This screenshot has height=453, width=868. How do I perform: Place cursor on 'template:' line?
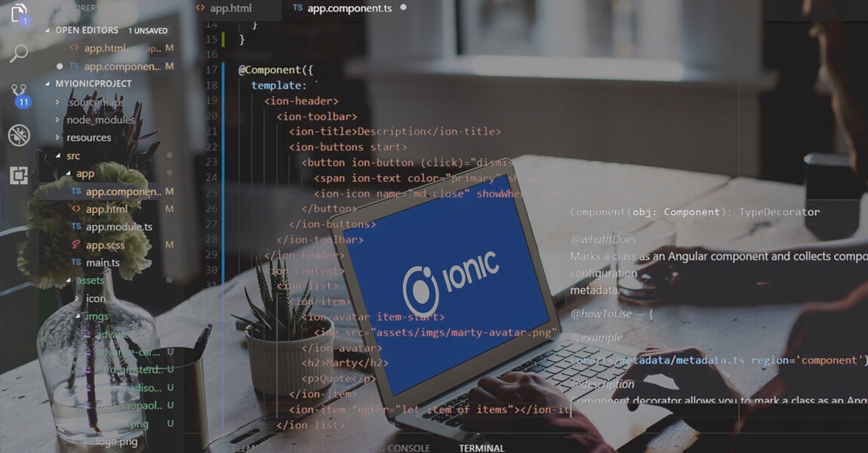pos(279,85)
